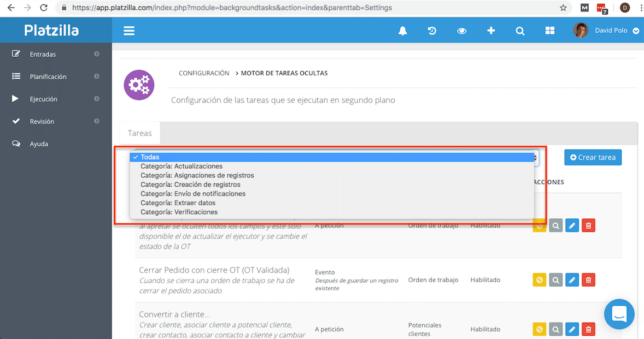Click the eye icon in top bar
644x339 pixels.
pyautogui.click(x=461, y=31)
